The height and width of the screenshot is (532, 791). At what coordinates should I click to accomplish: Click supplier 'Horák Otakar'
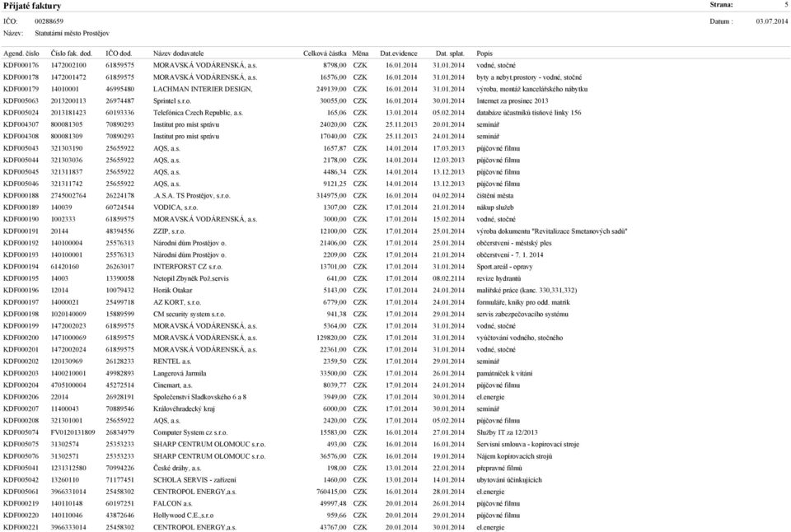172,291
